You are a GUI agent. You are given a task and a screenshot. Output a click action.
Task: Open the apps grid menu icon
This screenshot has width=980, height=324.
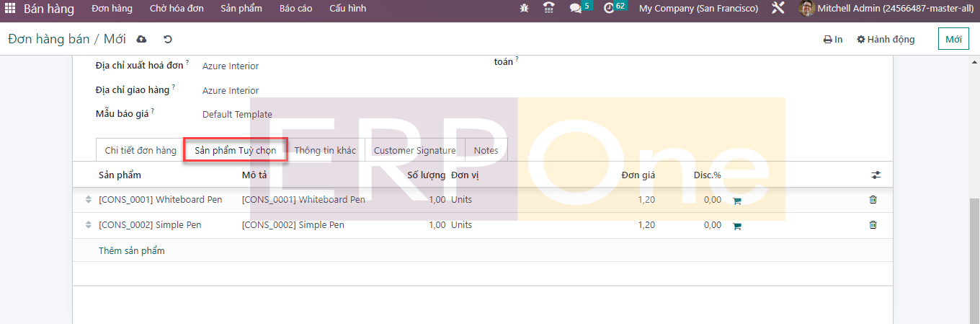point(10,9)
